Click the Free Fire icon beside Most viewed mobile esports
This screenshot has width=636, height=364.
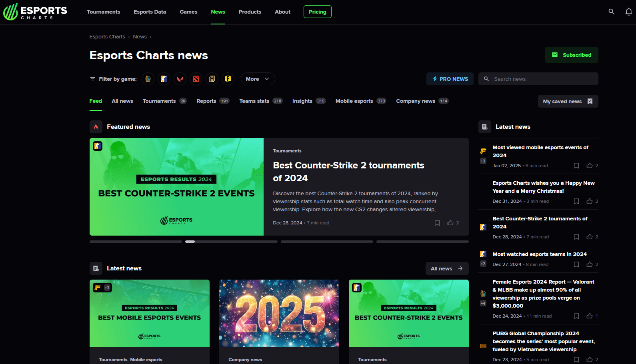coord(483,151)
